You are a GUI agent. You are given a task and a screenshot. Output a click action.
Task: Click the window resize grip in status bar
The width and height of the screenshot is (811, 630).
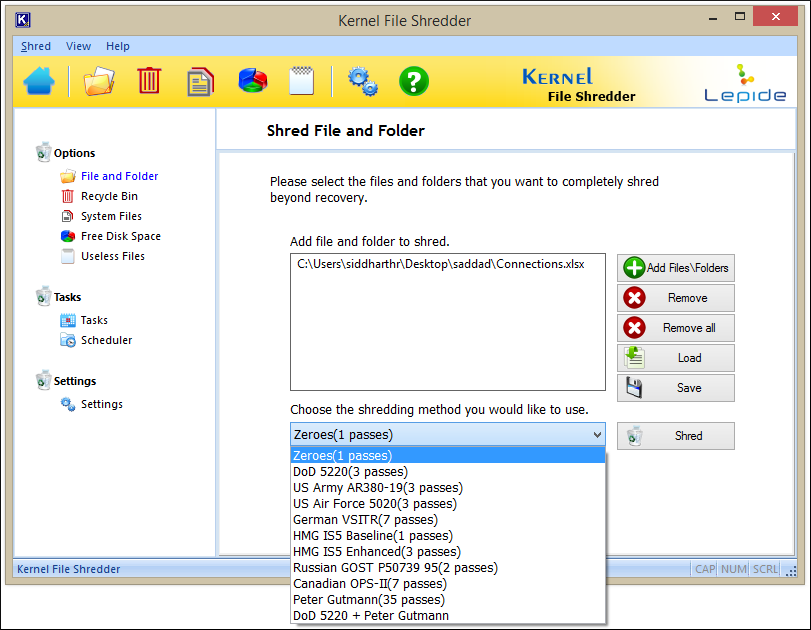click(x=791, y=571)
